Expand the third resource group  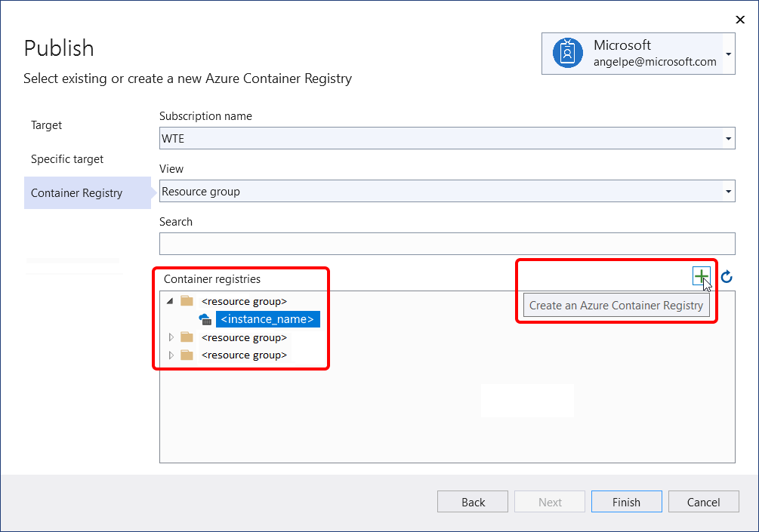pos(170,355)
